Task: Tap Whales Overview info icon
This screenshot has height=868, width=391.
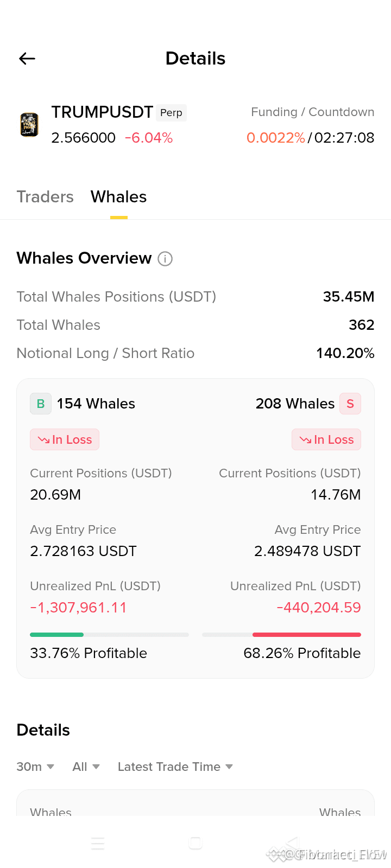Action: pos(165,259)
